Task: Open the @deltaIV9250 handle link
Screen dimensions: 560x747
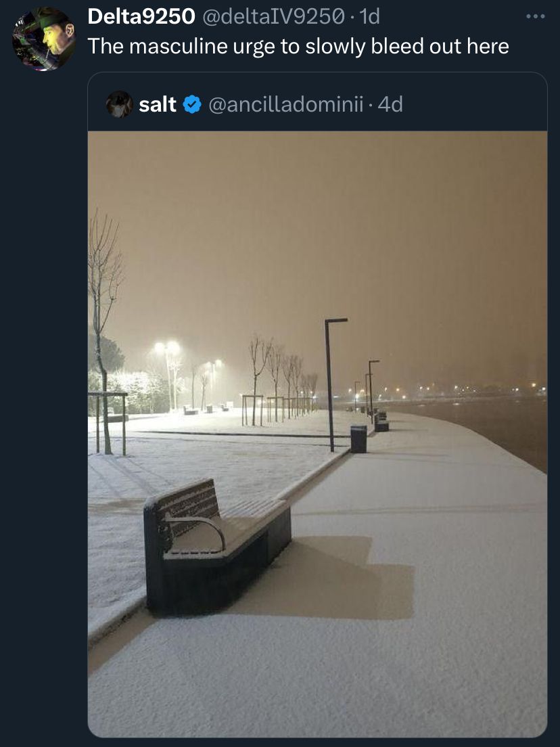Action: pos(274,17)
